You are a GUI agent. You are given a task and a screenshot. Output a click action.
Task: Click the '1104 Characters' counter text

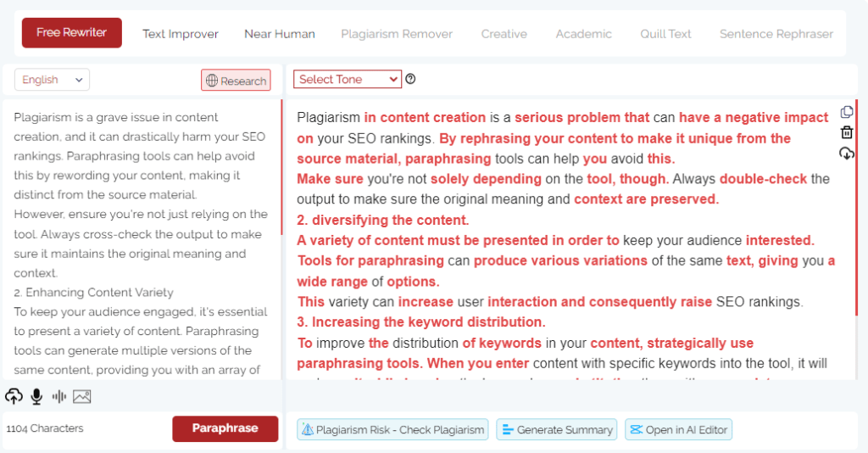click(x=45, y=428)
